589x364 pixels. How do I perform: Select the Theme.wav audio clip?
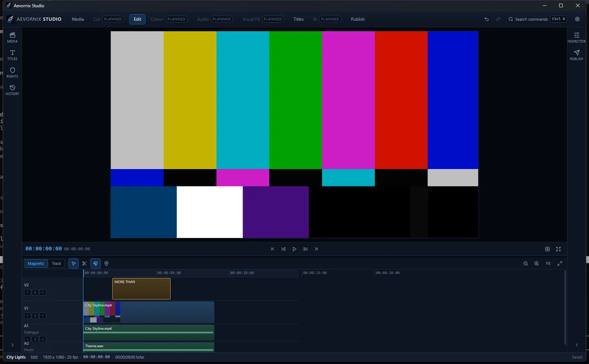(149, 347)
